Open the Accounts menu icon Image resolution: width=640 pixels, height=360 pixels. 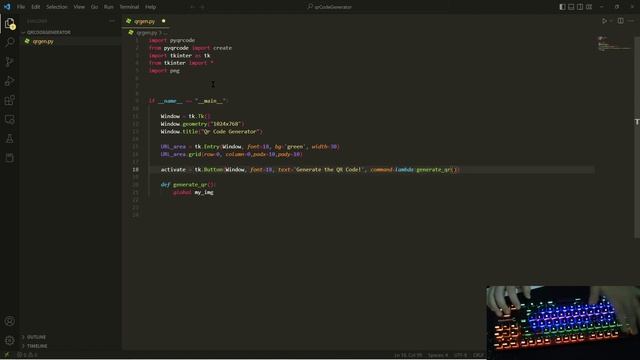10,321
